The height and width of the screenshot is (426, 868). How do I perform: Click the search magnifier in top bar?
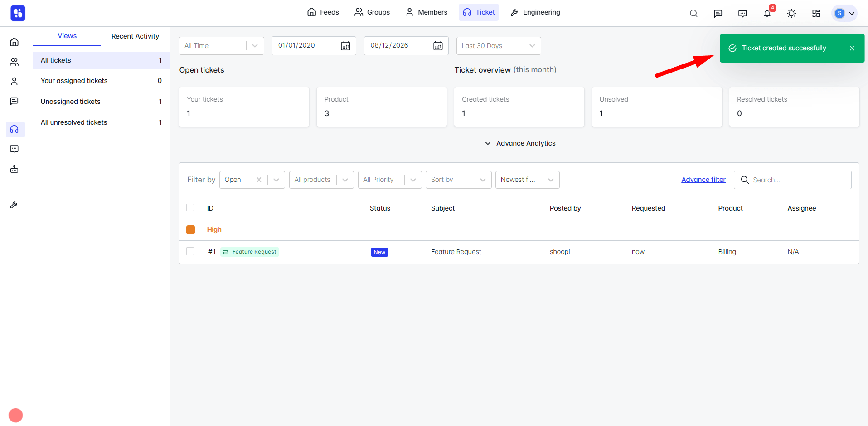[693, 13]
